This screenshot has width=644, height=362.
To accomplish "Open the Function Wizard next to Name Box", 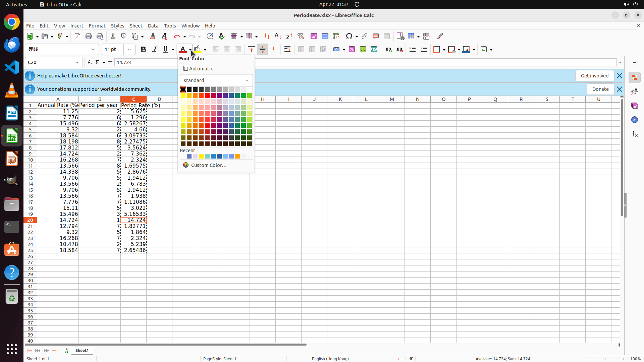I will (x=90, y=62).
